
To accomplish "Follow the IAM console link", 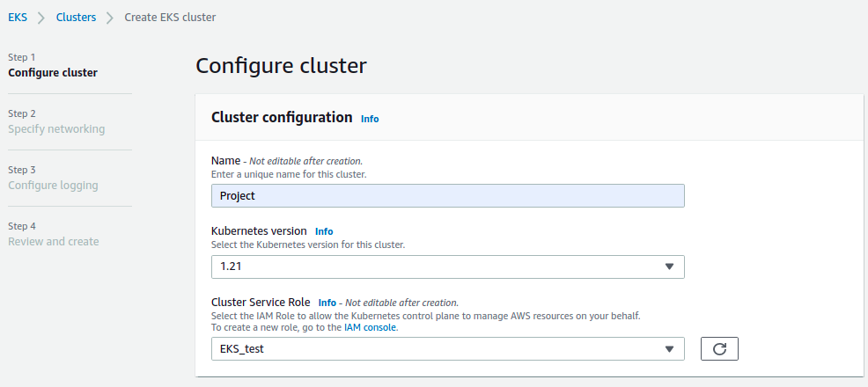I will click(370, 327).
